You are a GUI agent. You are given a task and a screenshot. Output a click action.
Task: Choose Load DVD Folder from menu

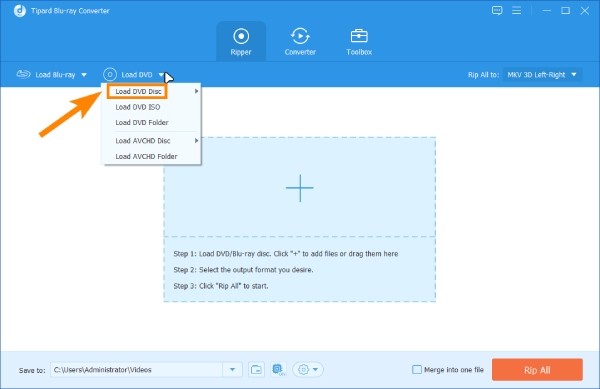[151, 122]
